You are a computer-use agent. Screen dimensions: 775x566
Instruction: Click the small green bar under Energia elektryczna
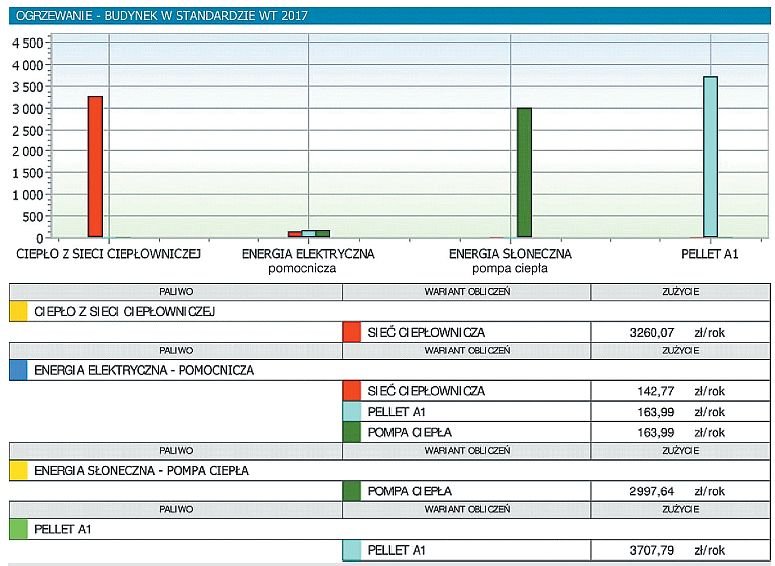click(323, 234)
